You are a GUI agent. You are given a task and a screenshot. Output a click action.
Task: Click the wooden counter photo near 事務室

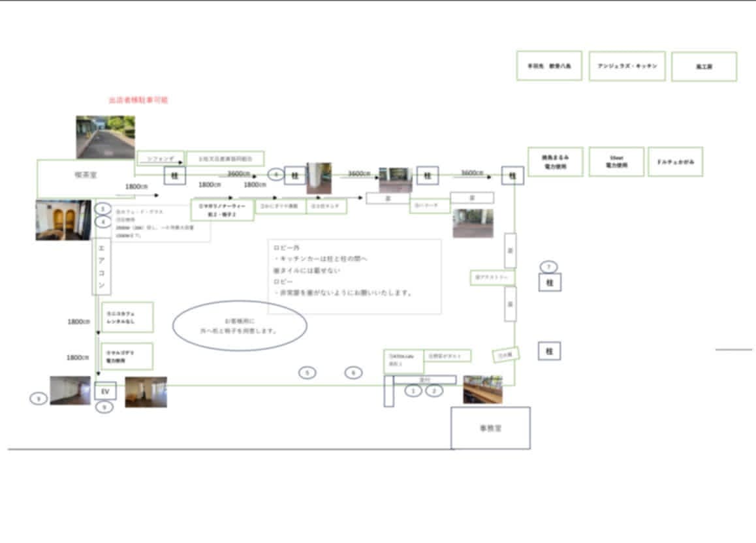(x=482, y=390)
